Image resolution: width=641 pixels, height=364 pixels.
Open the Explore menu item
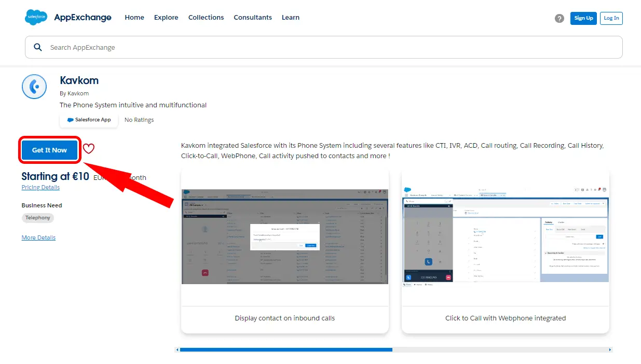pyautogui.click(x=166, y=18)
